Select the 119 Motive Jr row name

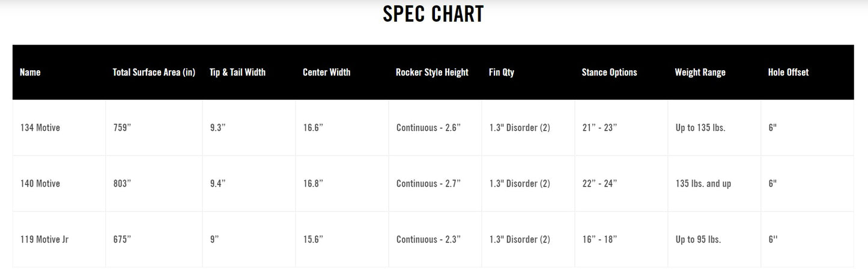pos(44,239)
